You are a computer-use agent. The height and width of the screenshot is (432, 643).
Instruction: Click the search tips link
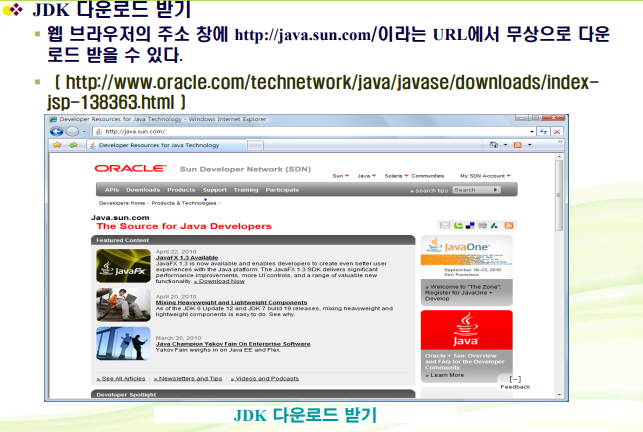point(429,191)
